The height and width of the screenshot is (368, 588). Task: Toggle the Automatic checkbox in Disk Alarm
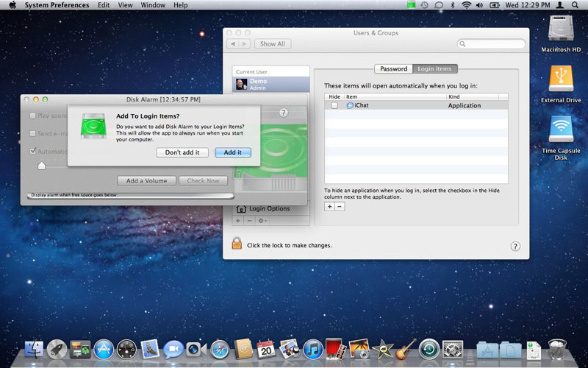pyautogui.click(x=32, y=151)
